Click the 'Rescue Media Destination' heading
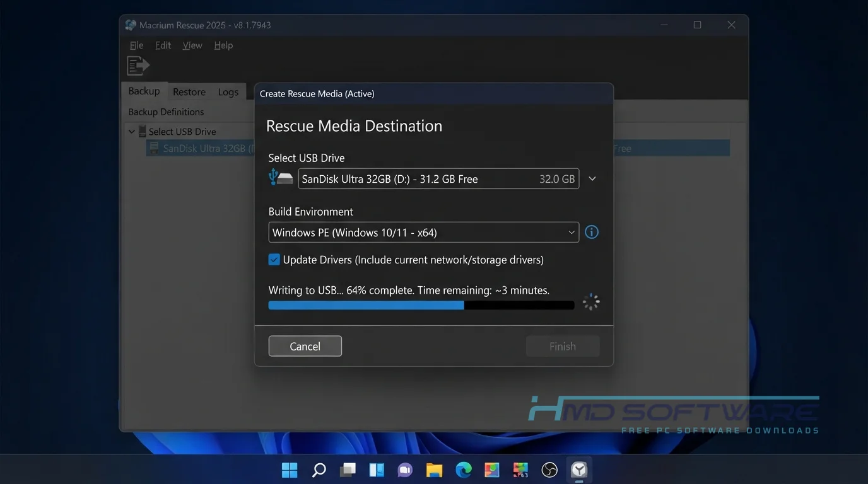Screen dimensions: 868x484 [354, 126]
